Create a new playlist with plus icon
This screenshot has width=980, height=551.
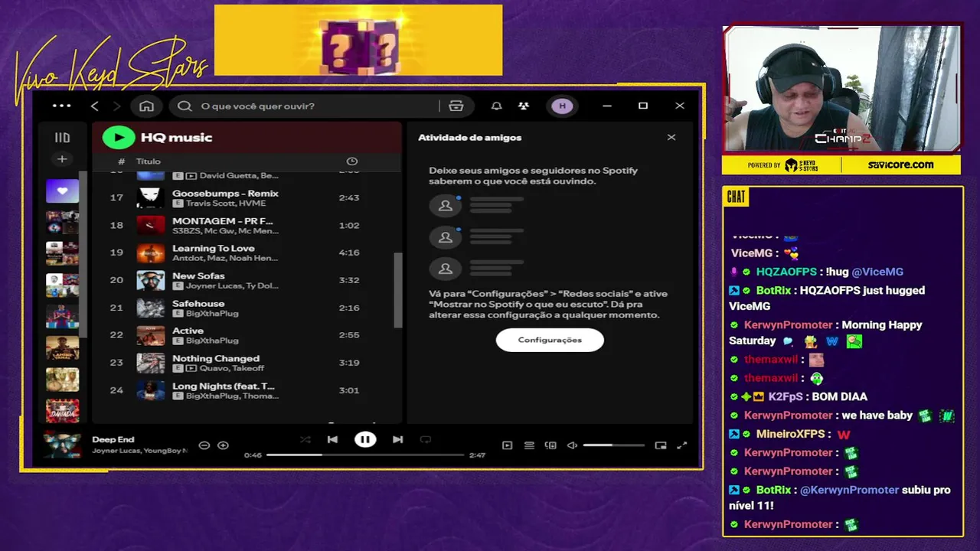62,159
